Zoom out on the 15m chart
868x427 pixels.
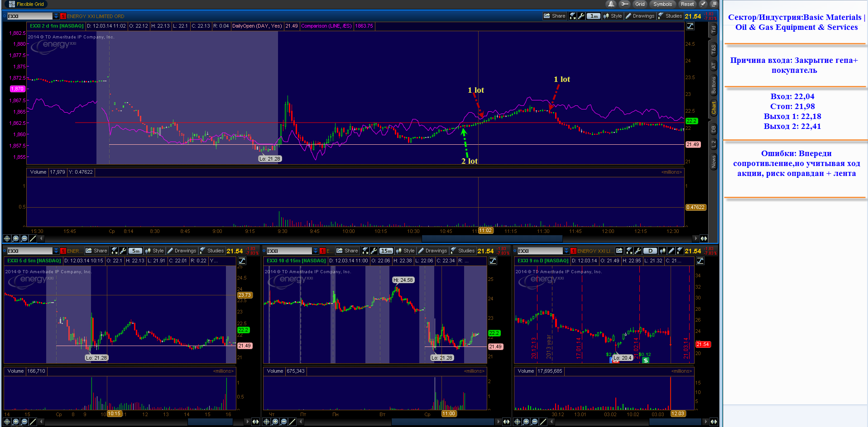click(284, 422)
